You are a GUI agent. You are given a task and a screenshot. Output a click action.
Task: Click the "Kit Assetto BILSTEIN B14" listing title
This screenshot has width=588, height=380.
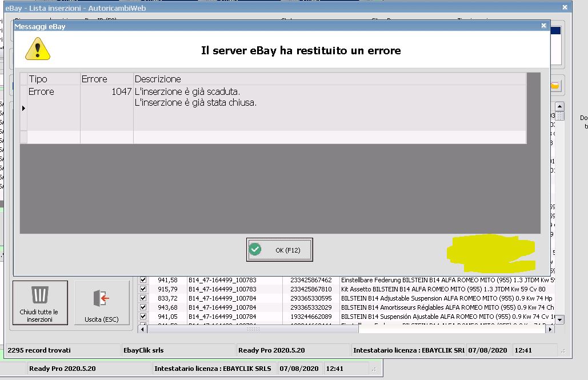pyautogui.click(x=447, y=289)
